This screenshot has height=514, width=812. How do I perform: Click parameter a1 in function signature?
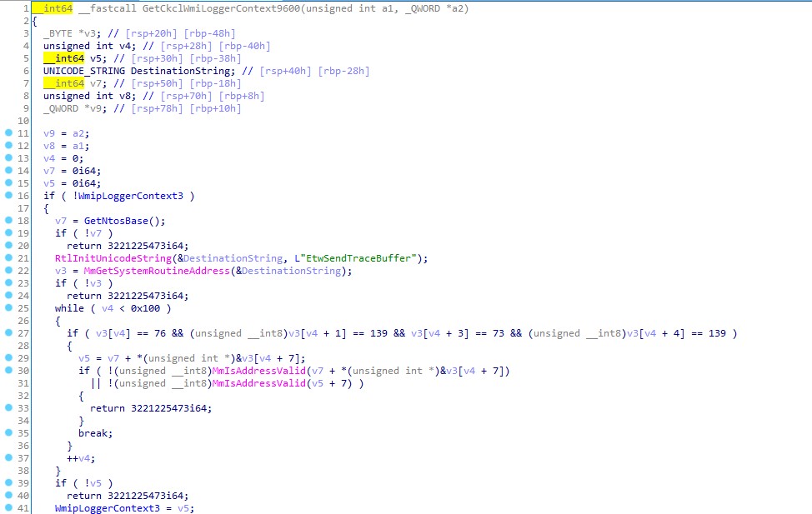click(x=388, y=8)
